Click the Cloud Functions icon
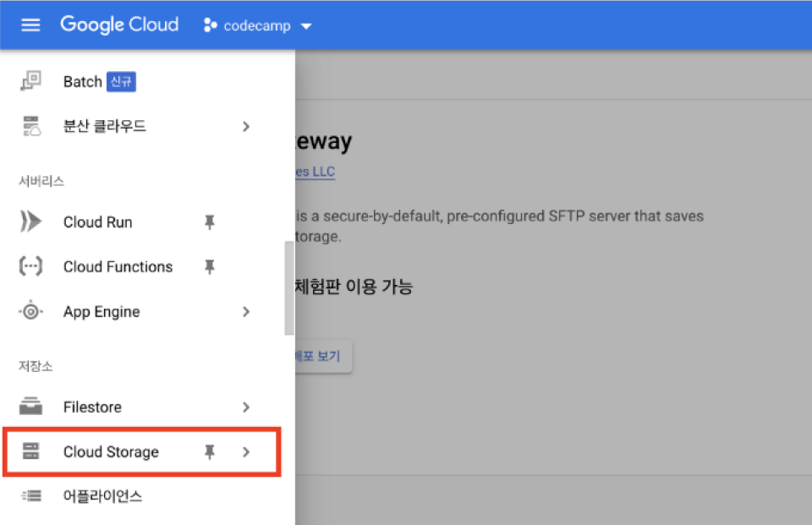Image resolution: width=812 pixels, height=525 pixels. 30,266
